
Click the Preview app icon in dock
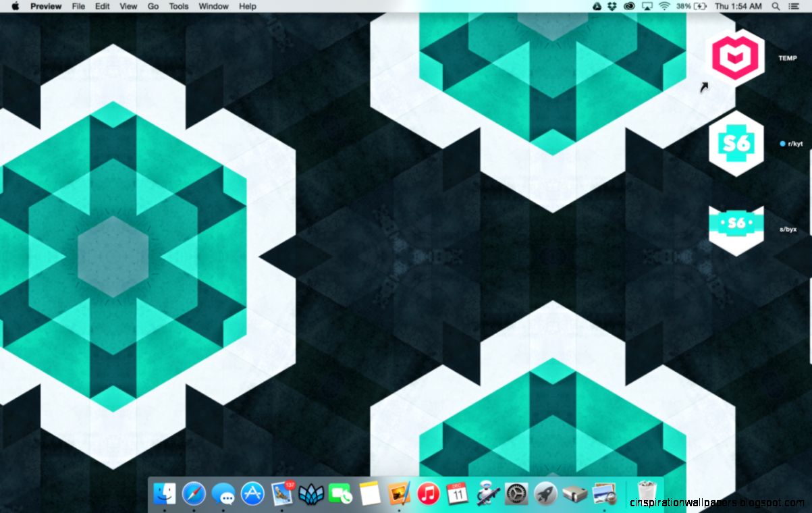604,493
